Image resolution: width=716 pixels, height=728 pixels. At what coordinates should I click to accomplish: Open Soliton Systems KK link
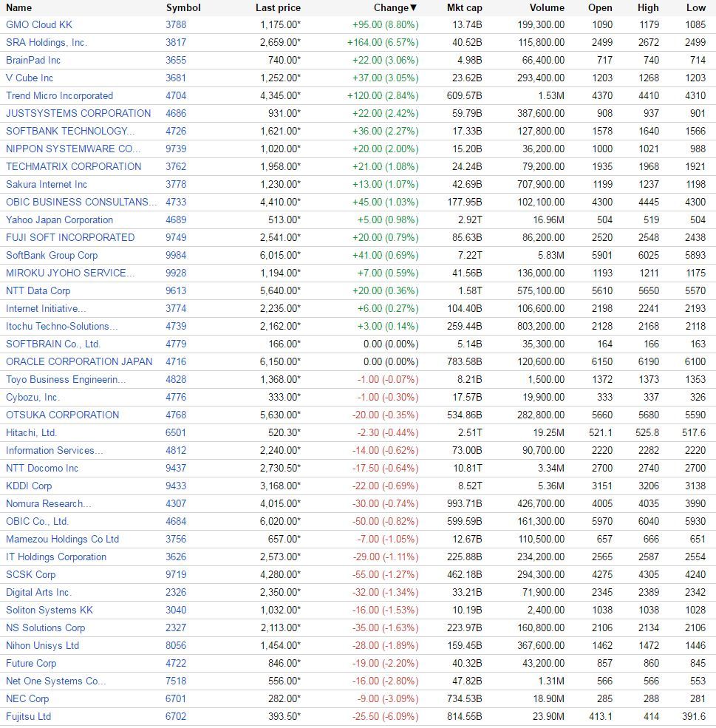50,610
